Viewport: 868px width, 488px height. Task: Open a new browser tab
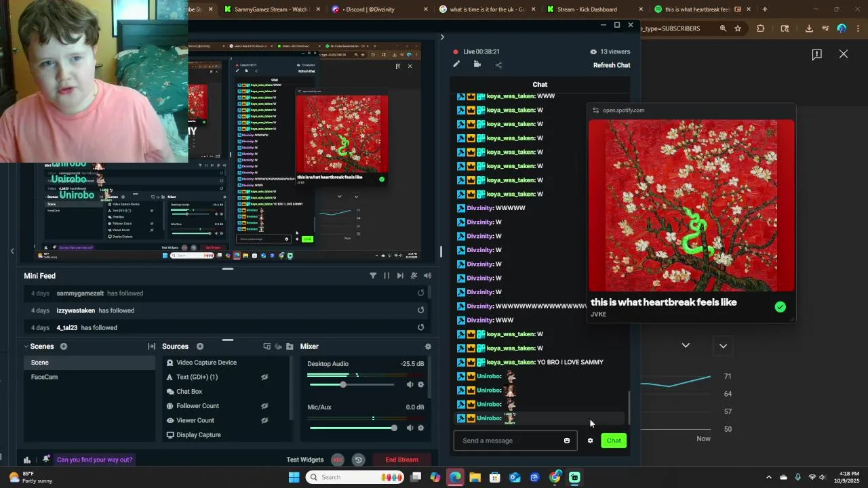click(764, 9)
